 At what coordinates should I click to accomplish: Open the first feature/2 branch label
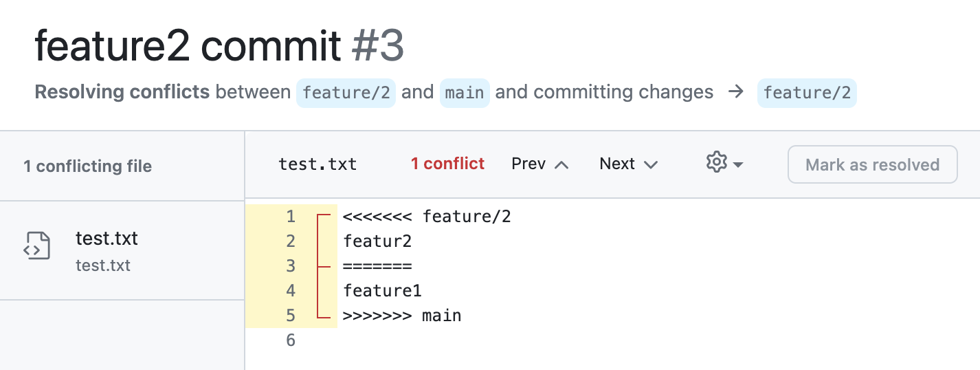pyautogui.click(x=346, y=92)
